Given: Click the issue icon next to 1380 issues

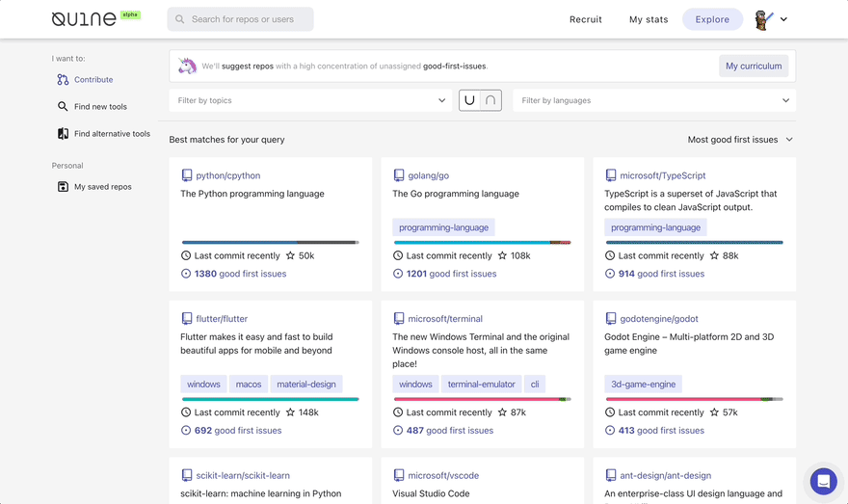Looking at the screenshot, I should click(x=185, y=274).
